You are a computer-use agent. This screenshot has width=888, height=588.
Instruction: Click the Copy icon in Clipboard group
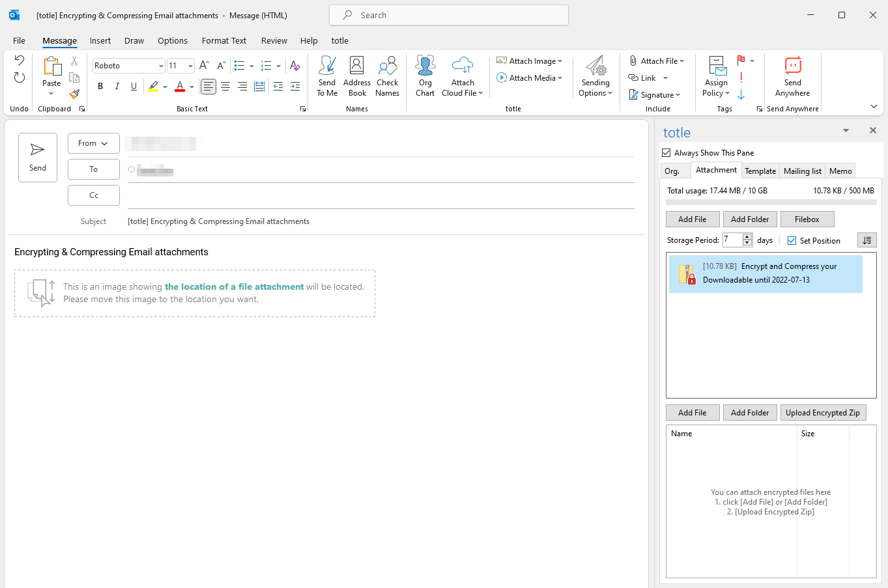[74, 77]
